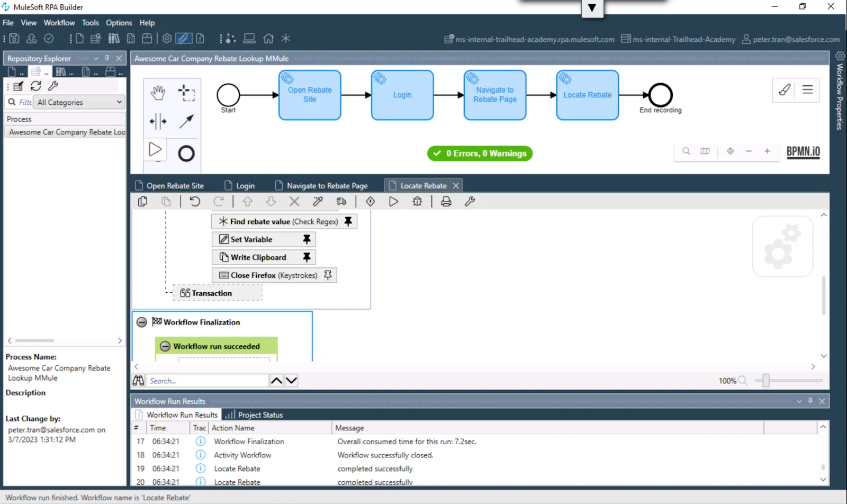Toggle the highlighted paperclip icon in toolbar
Viewport: 847px width, 504px height.
[x=183, y=39]
